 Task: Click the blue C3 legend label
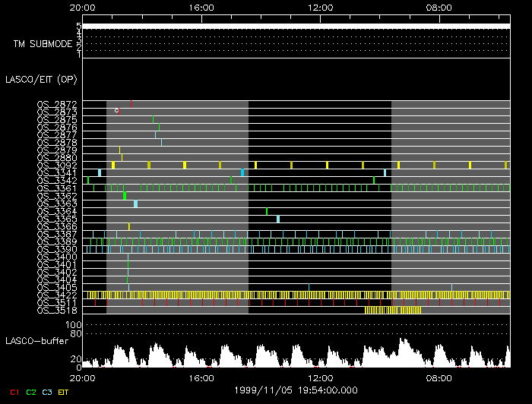pyautogui.click(x=47, y=392)
